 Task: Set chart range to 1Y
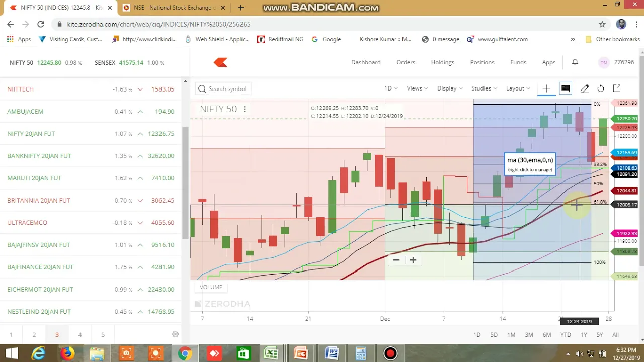pos(584,335)
